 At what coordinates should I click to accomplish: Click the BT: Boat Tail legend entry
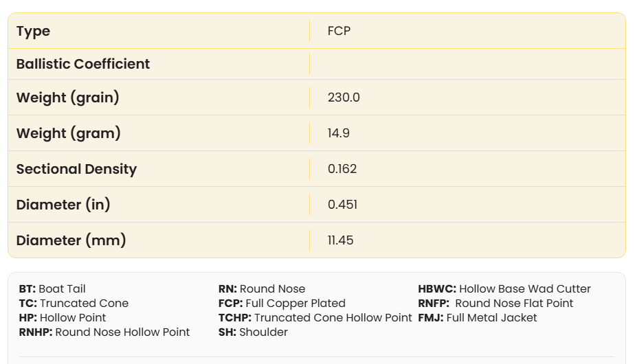[52, 289]
